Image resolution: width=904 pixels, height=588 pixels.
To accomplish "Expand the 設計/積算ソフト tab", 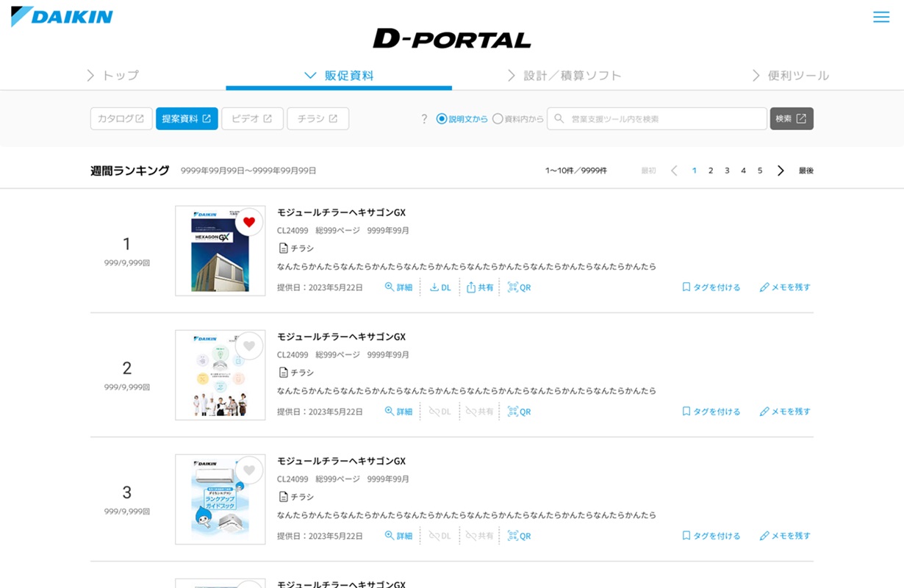I will (564, 75).
